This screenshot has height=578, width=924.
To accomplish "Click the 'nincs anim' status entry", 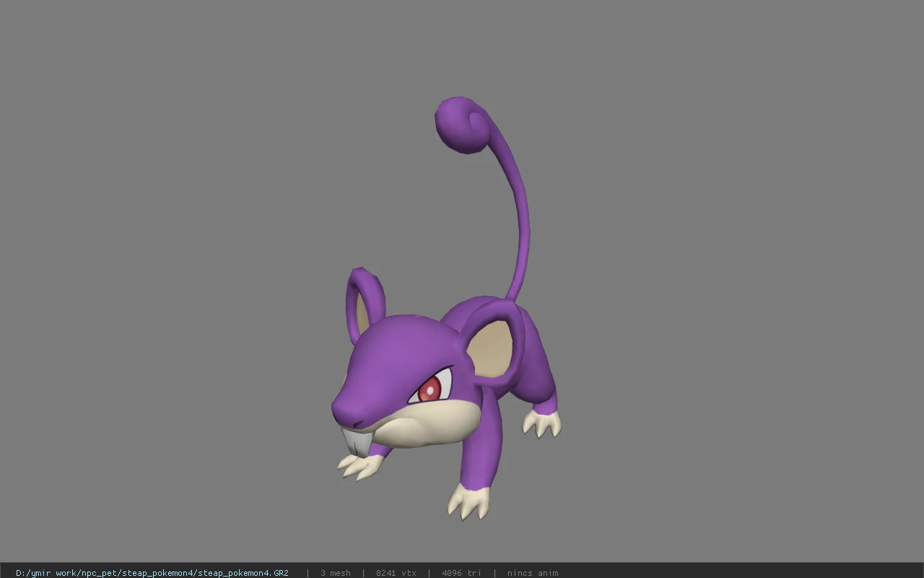I will point(533,573).
